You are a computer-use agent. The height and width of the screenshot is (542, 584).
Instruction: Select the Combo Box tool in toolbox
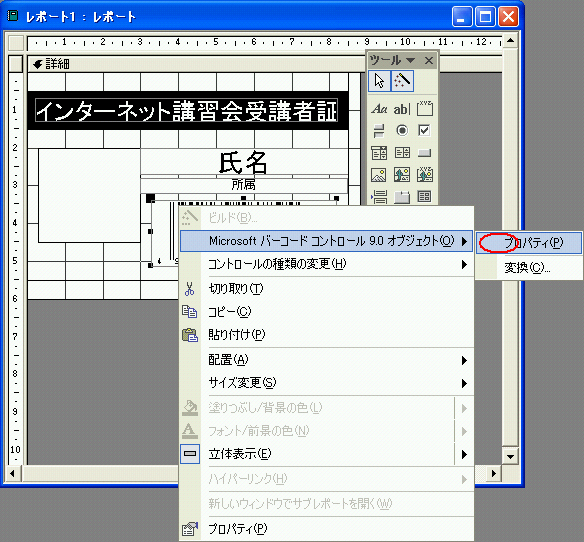tap(379, 153)
